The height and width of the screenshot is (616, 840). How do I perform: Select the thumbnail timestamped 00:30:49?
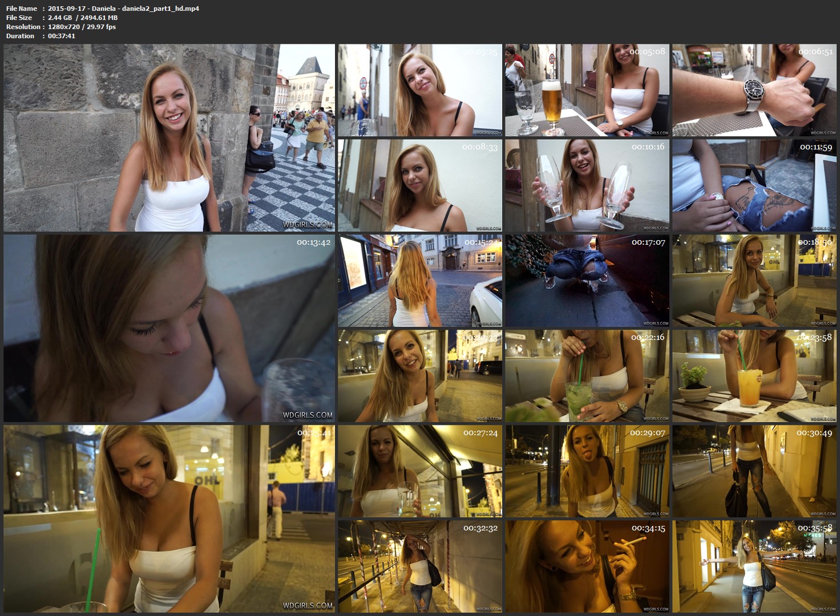[x=754, y=471]
